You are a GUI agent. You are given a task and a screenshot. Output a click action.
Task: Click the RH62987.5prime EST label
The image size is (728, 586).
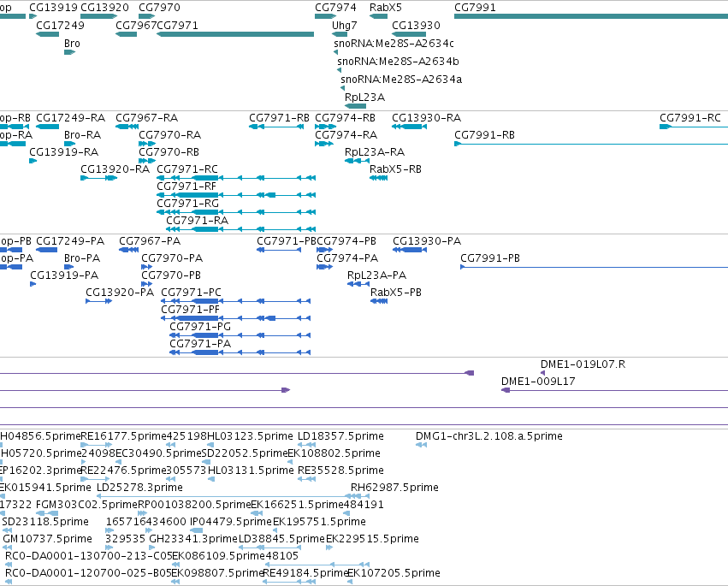(394, 487)
